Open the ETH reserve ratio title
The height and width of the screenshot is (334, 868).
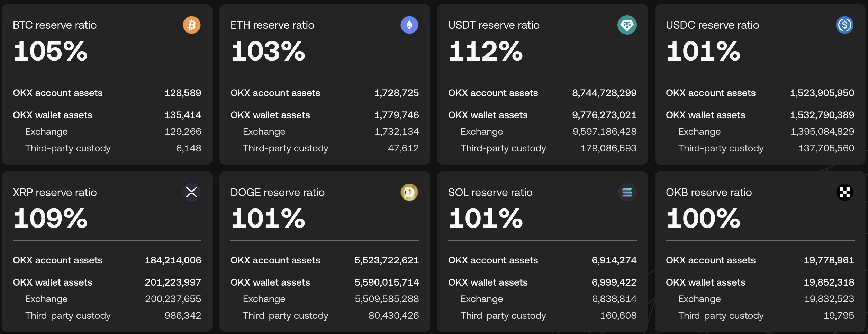272,25
